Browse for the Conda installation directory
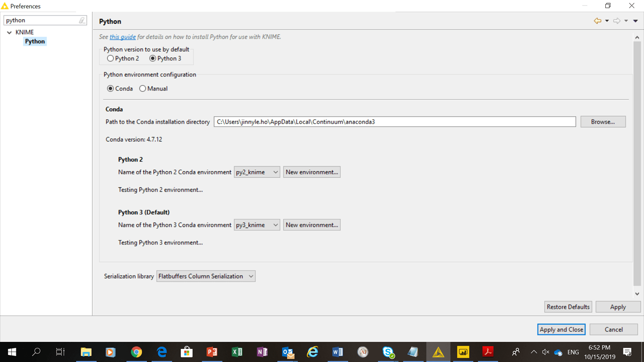 [602, 121]
